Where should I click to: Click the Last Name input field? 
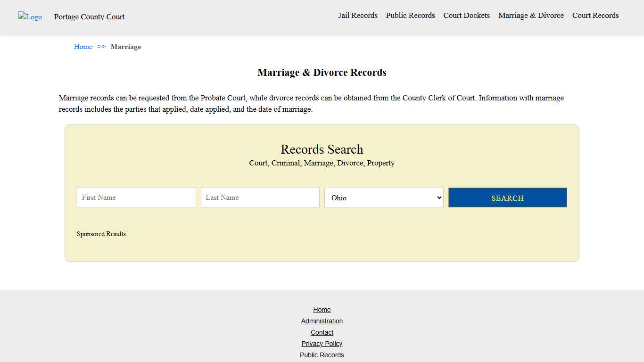(260, 197)
